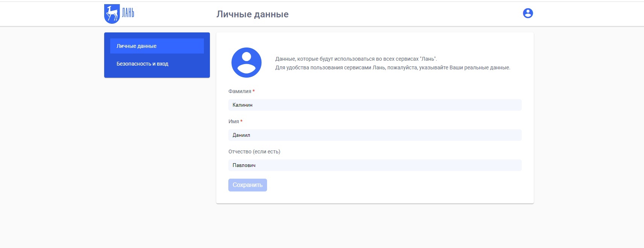Click the "Имя" field label

234,121
